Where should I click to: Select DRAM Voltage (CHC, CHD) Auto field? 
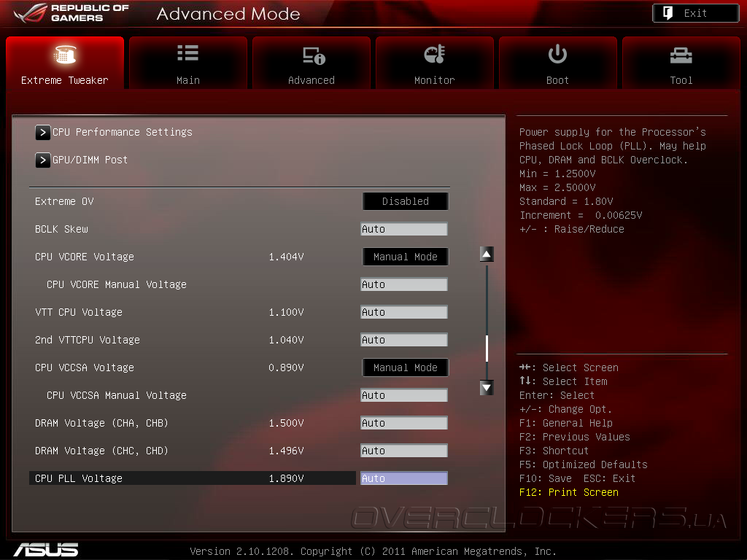click(404, 451)
